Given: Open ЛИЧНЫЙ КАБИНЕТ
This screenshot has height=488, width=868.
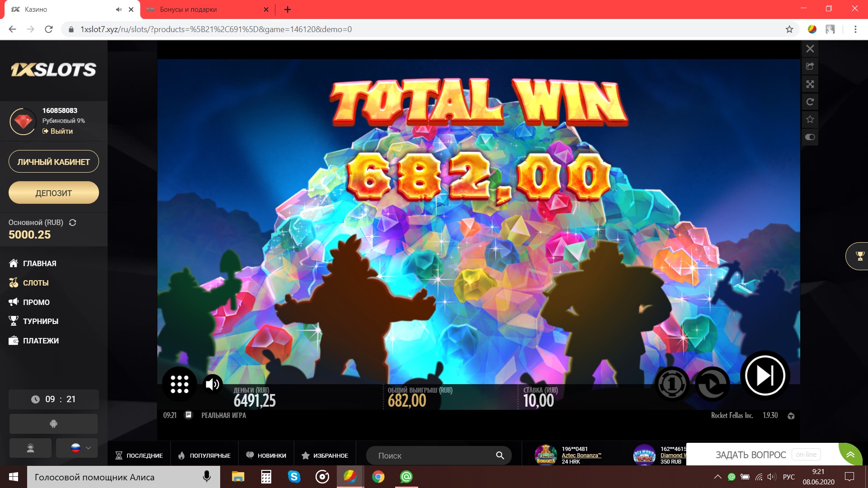Looking at the screenshot, I should point(53,162).
